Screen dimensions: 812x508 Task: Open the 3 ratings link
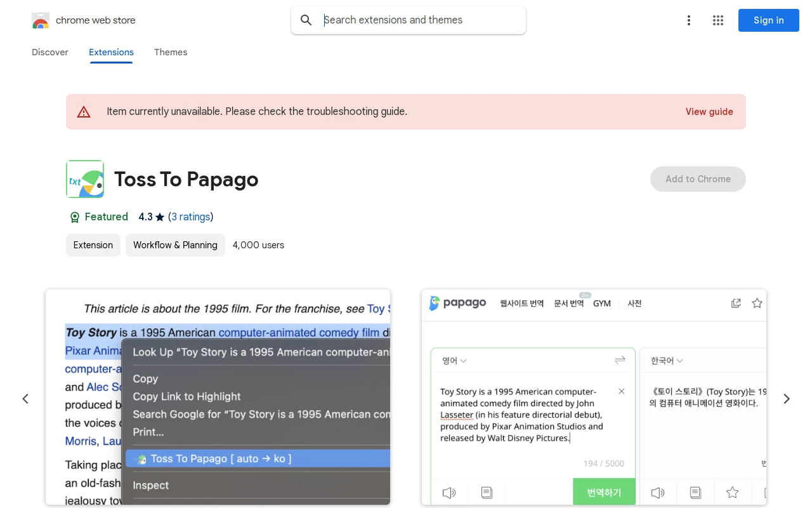coord(191,217)
